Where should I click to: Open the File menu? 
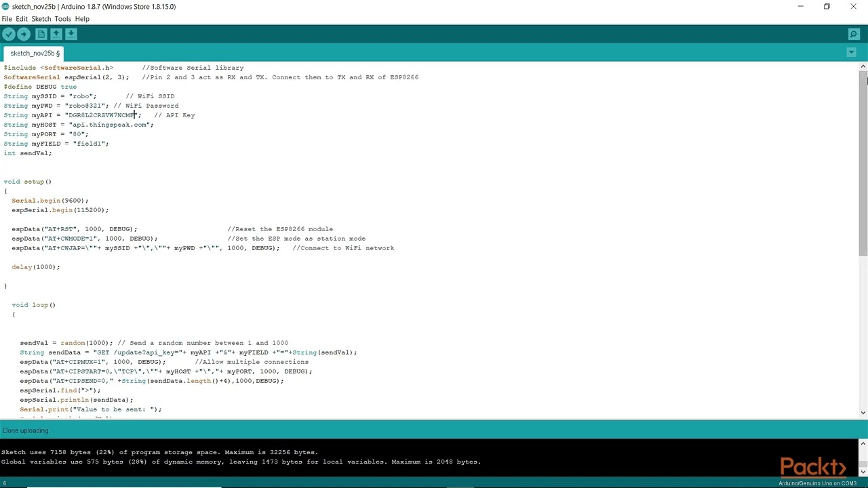[x=7, y=19]
